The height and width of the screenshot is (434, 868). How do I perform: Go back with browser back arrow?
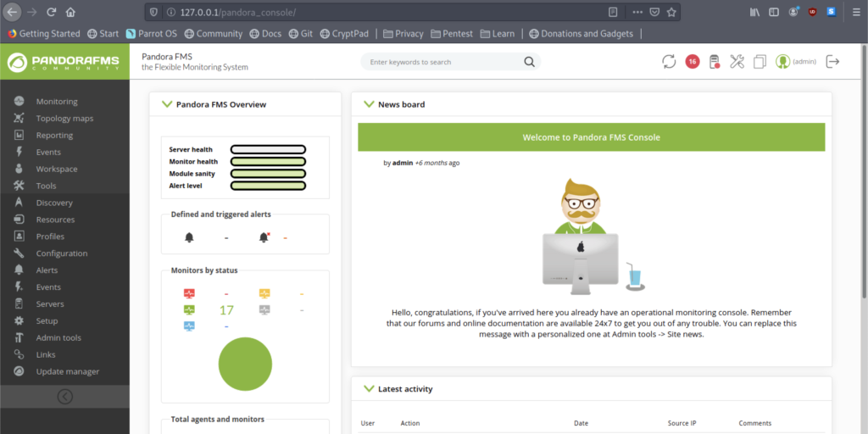[12, 12]
